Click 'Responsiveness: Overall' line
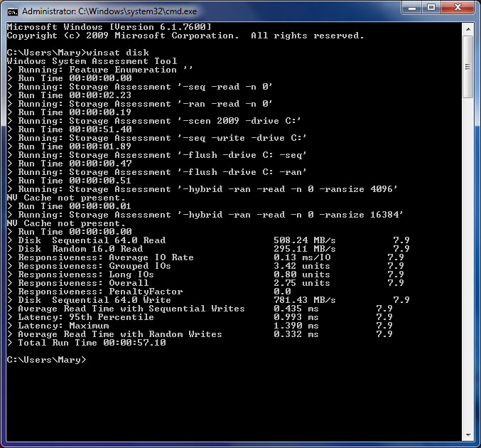This screenshot has height=448, width=481. (83, 283)
